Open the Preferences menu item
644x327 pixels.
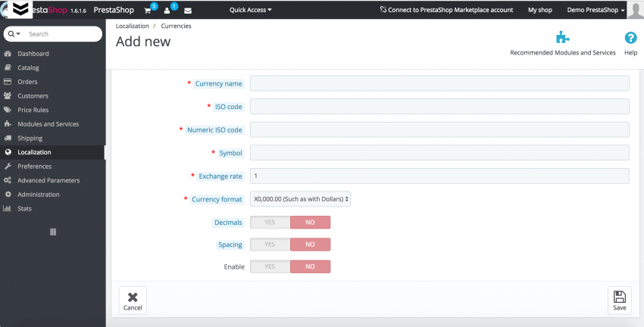[x=35, y=167]
